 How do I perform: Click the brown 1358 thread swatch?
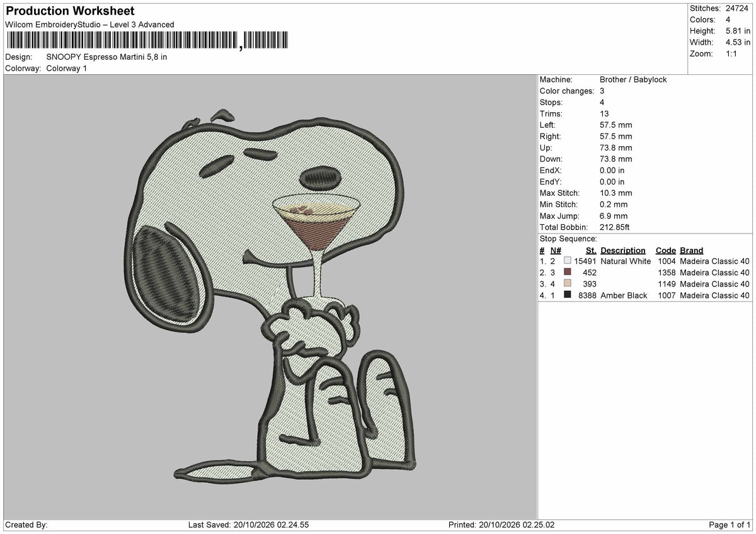(568, 273)
